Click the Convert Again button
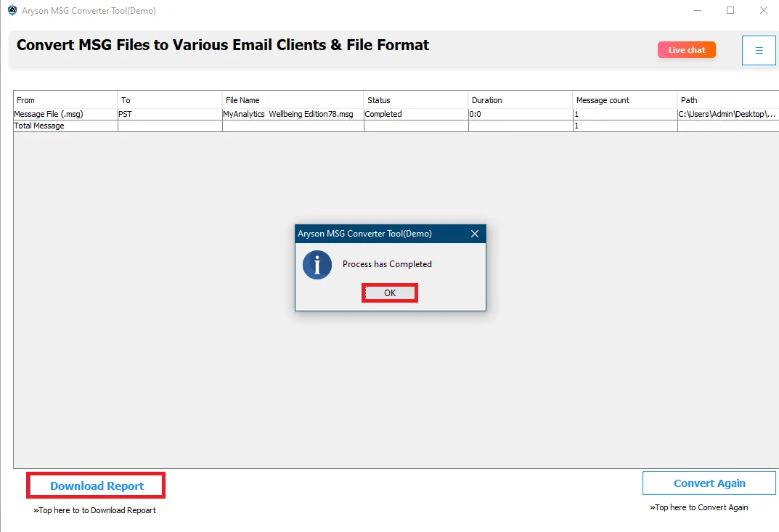The image size is (779, 532). (709, 483)
